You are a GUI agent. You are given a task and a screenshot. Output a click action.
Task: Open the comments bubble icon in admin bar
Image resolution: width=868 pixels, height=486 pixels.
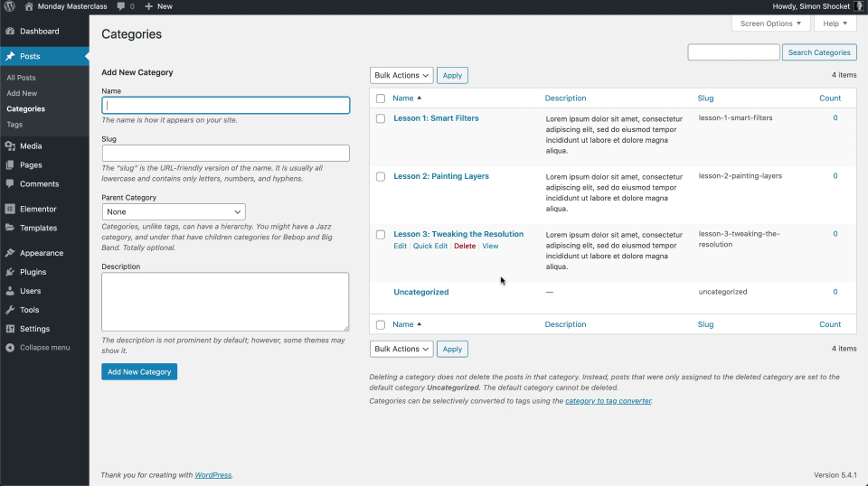click(x=119, y=6)
